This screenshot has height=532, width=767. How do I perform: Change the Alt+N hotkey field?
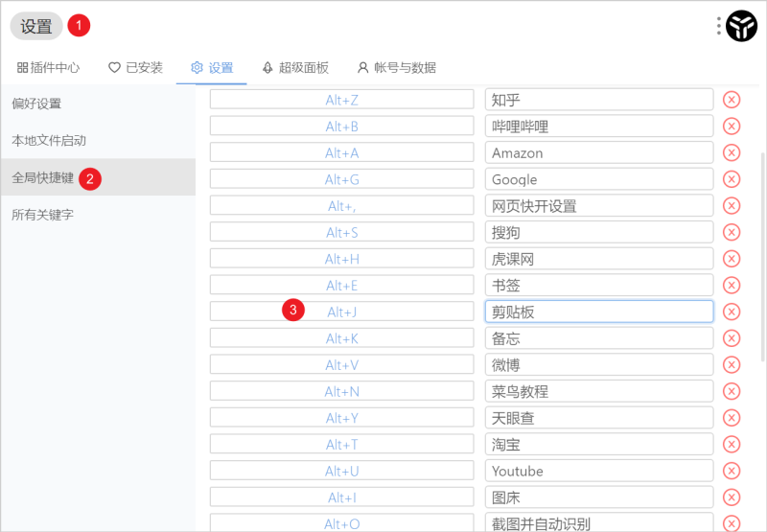pos(342,391)
